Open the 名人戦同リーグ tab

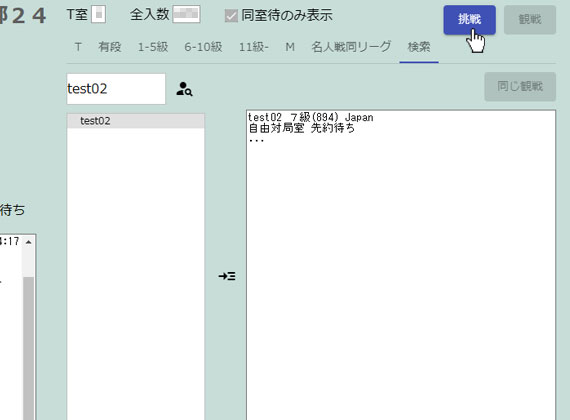point(351,47)
